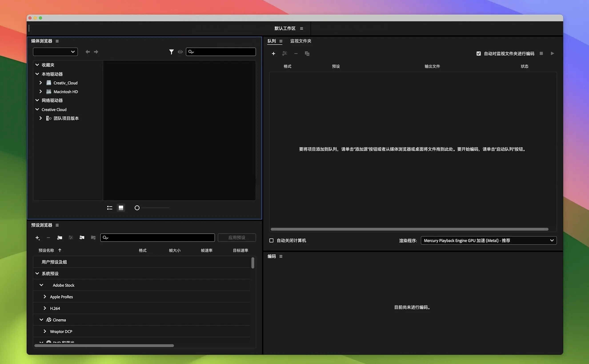Select the 预设浏览器 panel tab
The image size is (589, 364).
click(41, 225)
